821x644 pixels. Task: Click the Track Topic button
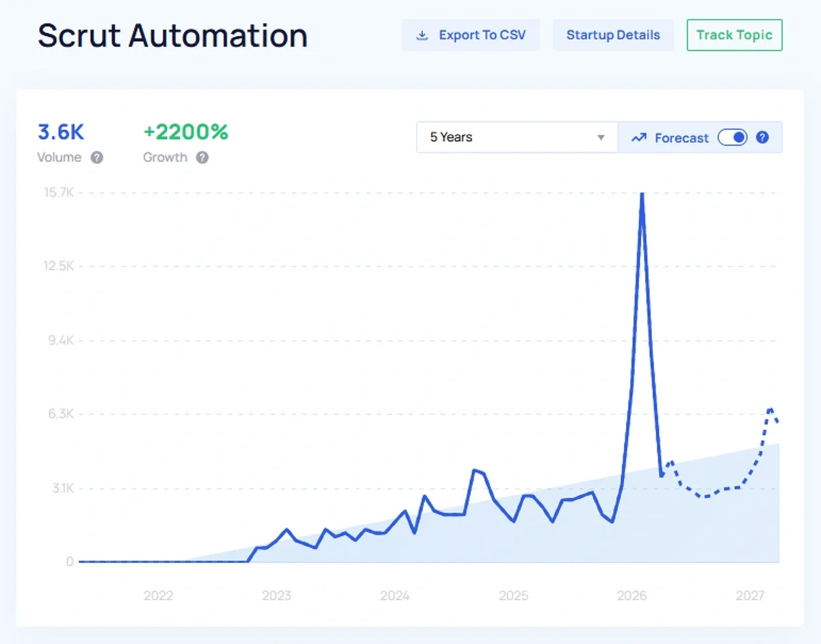[734, 35]
